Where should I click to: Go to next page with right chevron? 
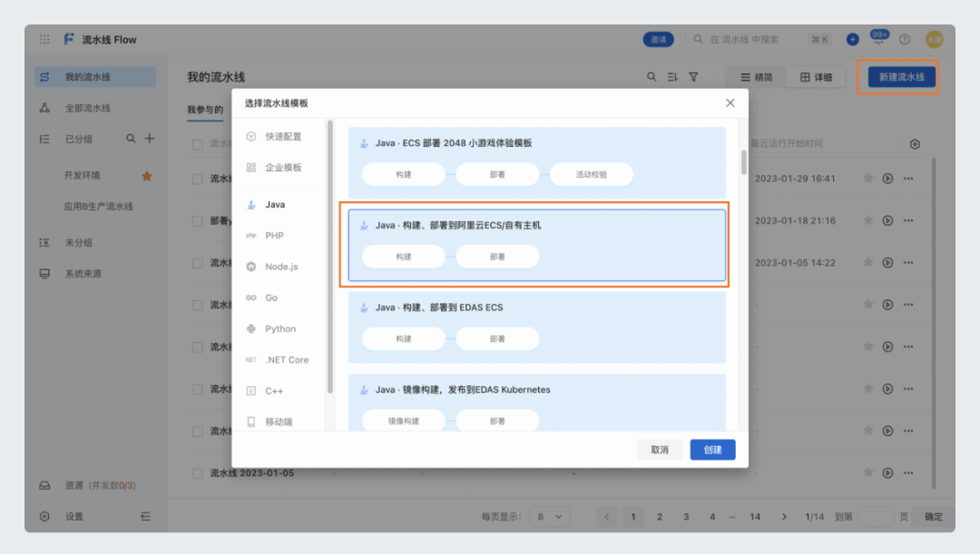click(x=784, y=517)
